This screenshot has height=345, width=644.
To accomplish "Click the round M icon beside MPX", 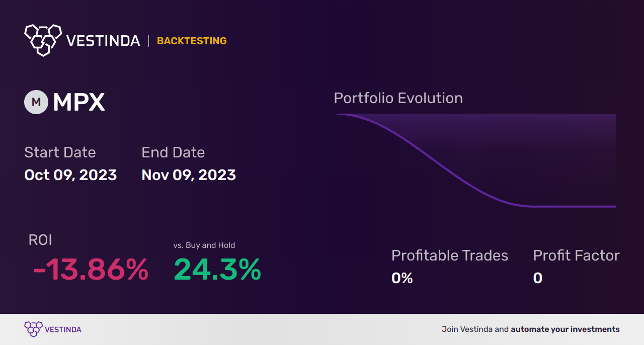I will point(36,102).
